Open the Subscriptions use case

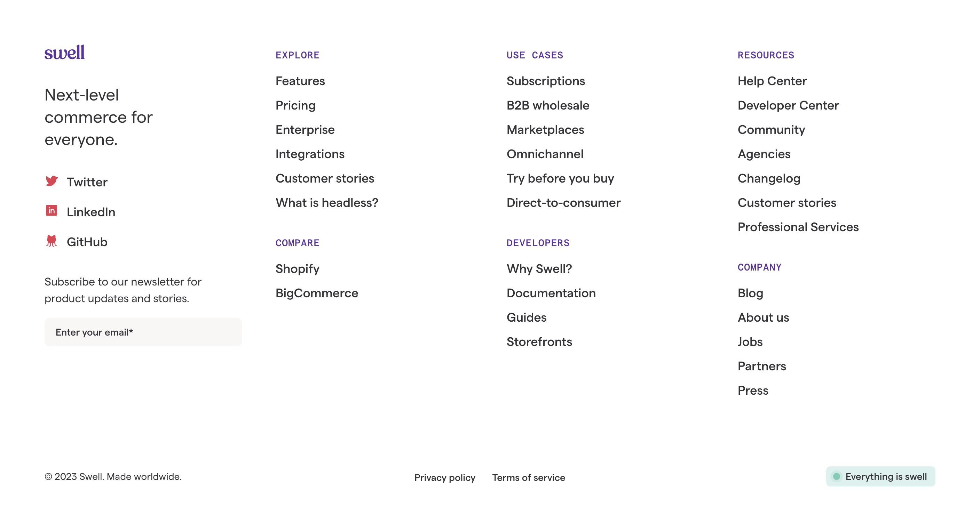click(546, 81)
